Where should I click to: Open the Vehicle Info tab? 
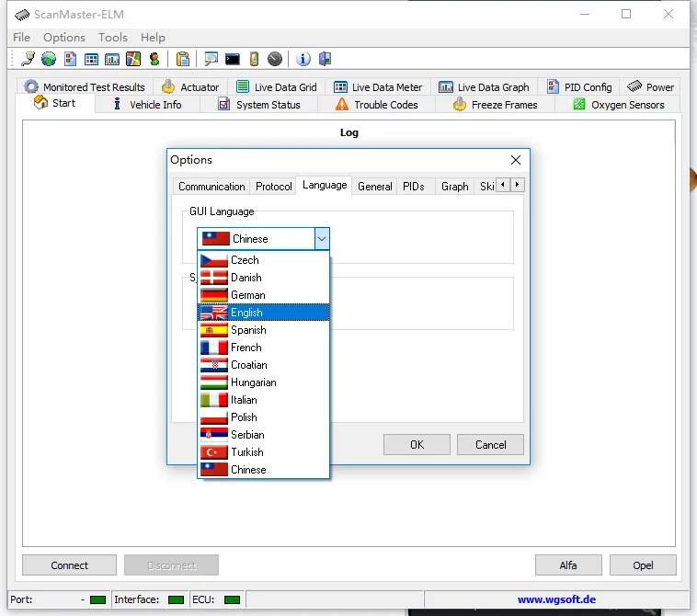(147, 105)
